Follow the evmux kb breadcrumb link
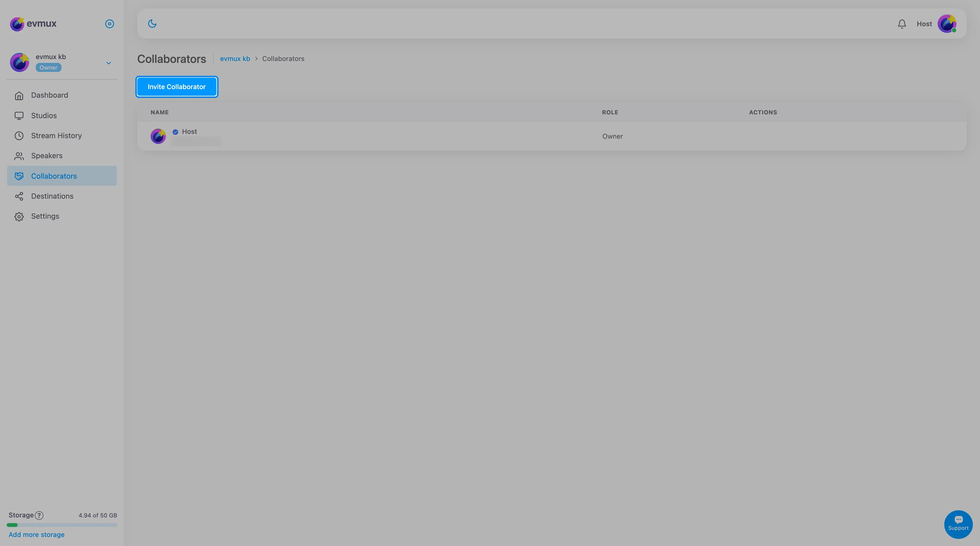Viewport: 980px width, 546px height. [235, 59]
